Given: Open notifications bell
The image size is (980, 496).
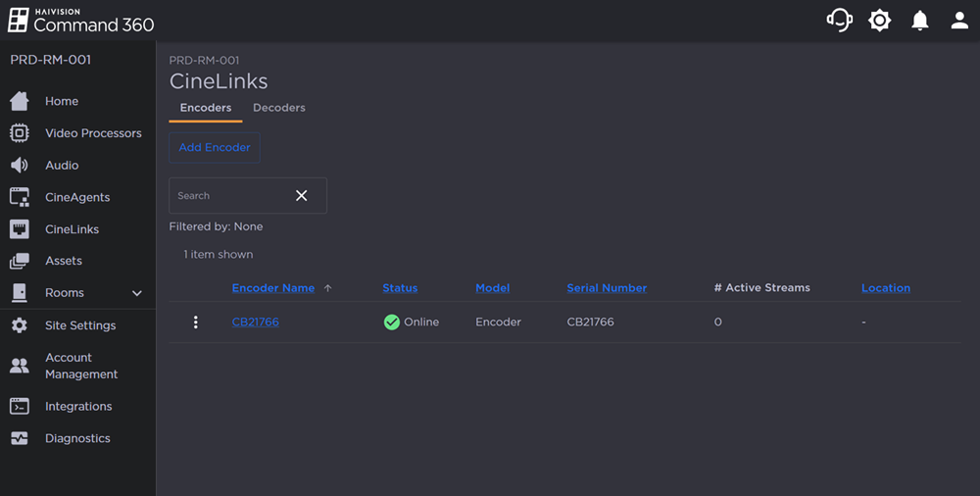Looking at the screenshot, I should 920,21.
